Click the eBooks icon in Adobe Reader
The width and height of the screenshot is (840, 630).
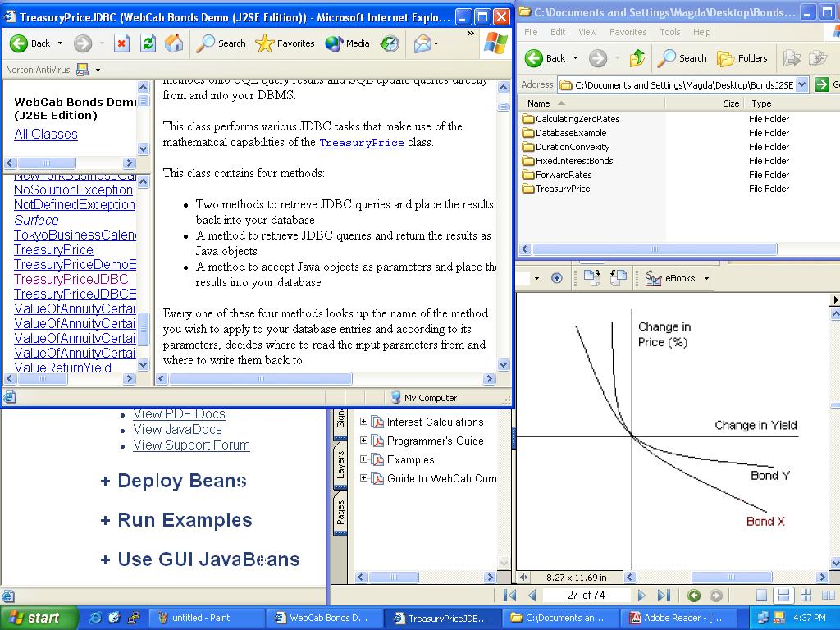[653, 278]
